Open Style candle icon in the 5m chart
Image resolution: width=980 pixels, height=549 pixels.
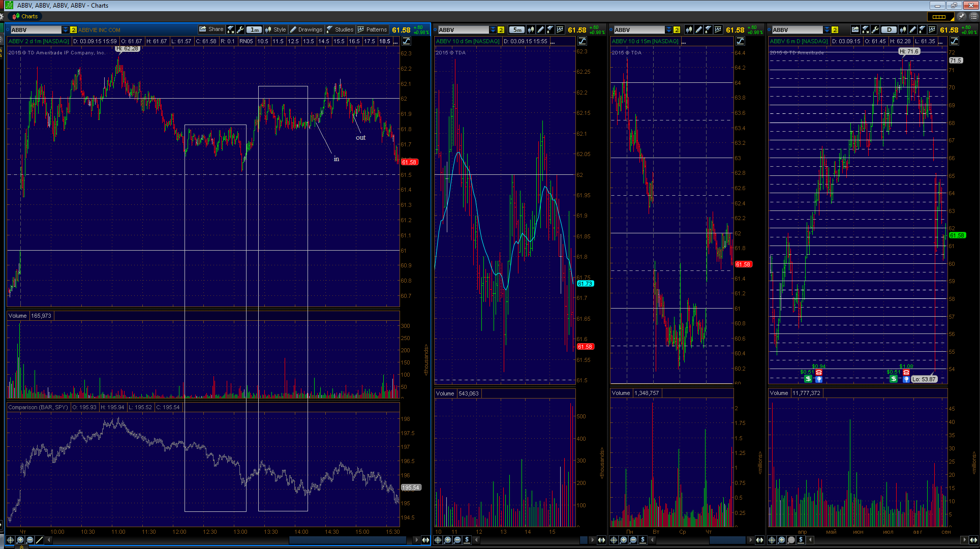point(531,30)
